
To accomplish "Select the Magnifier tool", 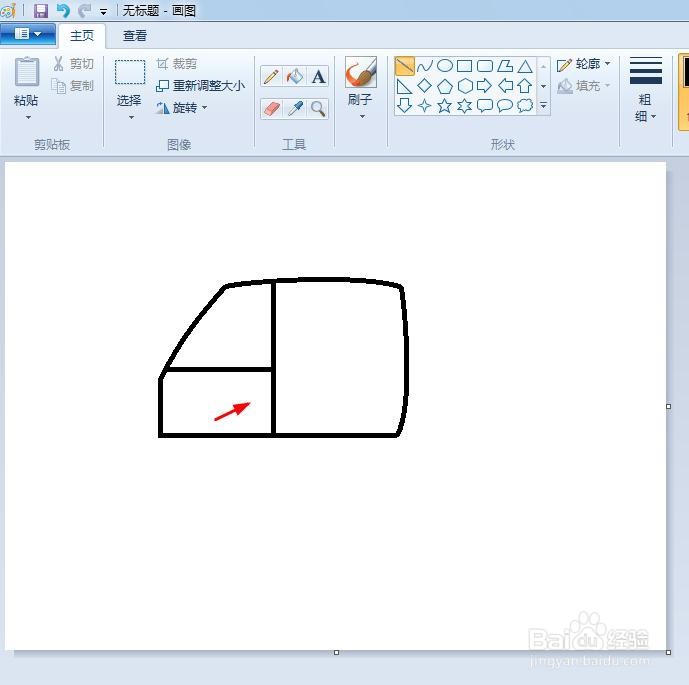I will click(318, 109).
